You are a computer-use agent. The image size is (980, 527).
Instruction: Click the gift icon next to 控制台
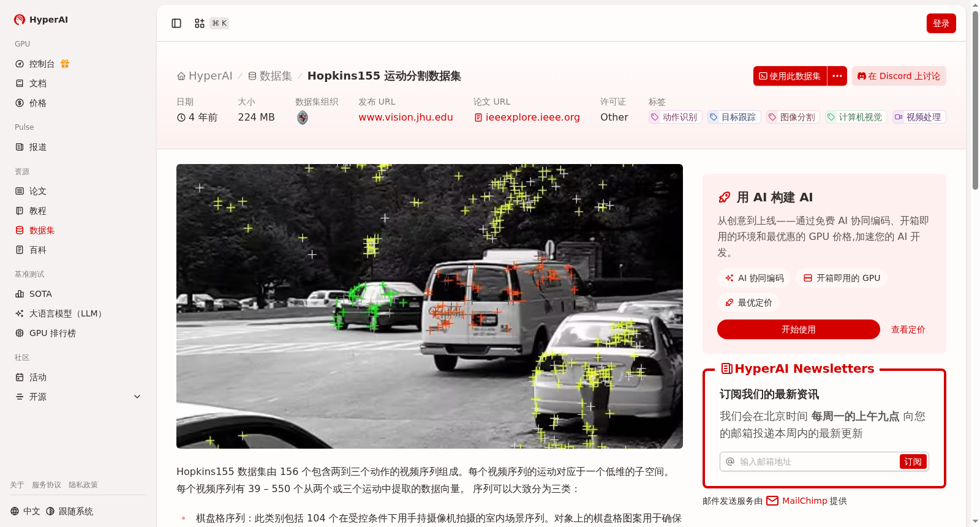[x=65, y=64]
